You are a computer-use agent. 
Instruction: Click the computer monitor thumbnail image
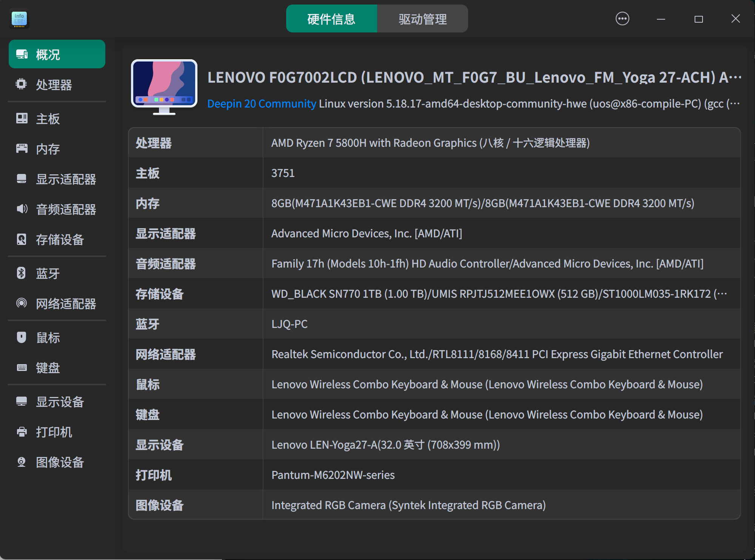[x=164, y=87]
